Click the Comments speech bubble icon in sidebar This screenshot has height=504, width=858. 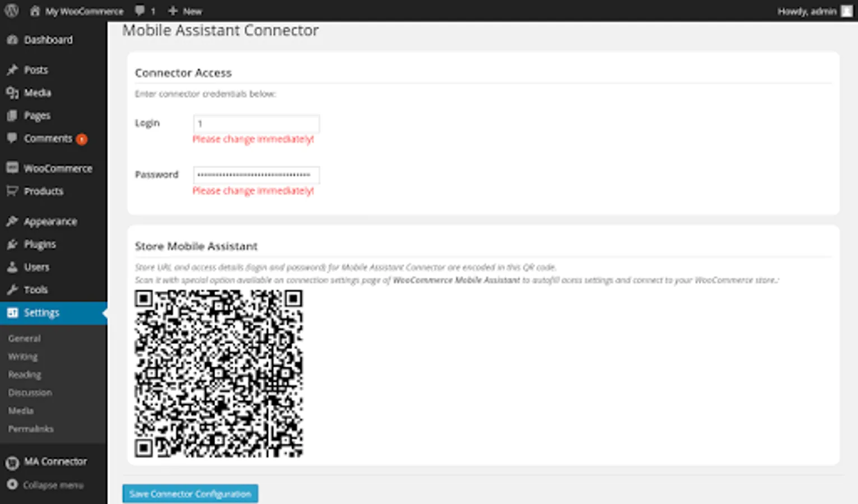click(12, 138)
